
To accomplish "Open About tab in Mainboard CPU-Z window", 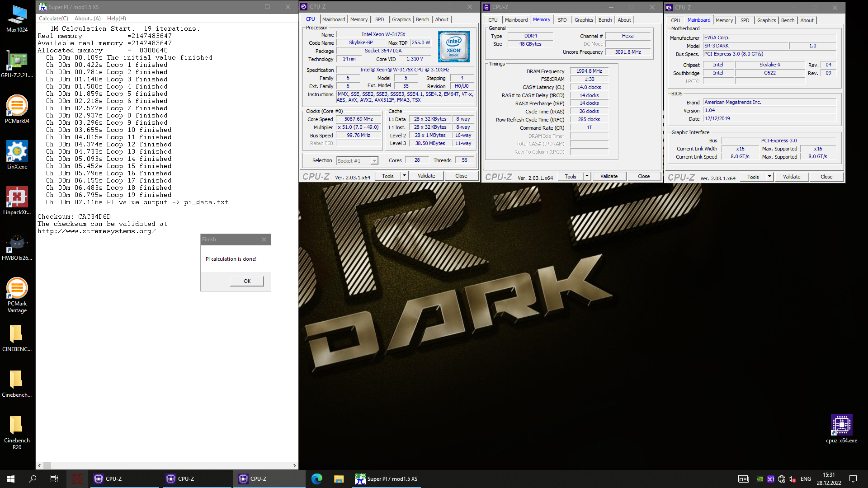I will point(807,20).
